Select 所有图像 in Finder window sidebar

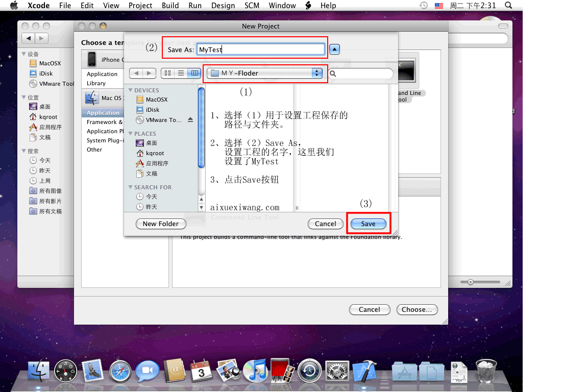pos(45,191)
